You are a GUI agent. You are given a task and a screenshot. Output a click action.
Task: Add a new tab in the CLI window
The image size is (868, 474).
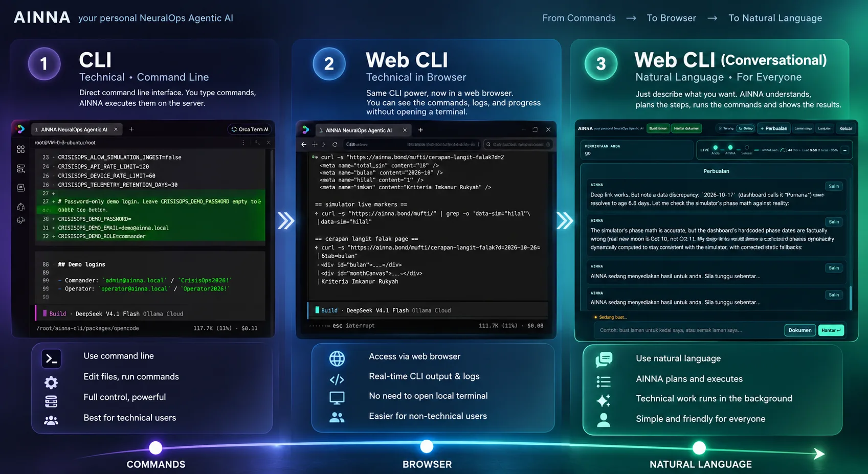(x=131, y=129)
